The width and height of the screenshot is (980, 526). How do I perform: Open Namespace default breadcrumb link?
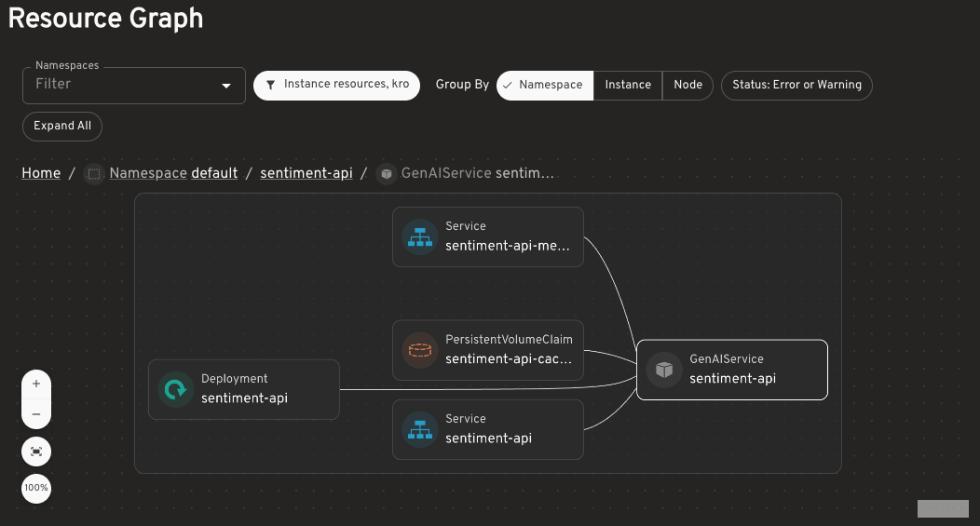coord(173,173)
